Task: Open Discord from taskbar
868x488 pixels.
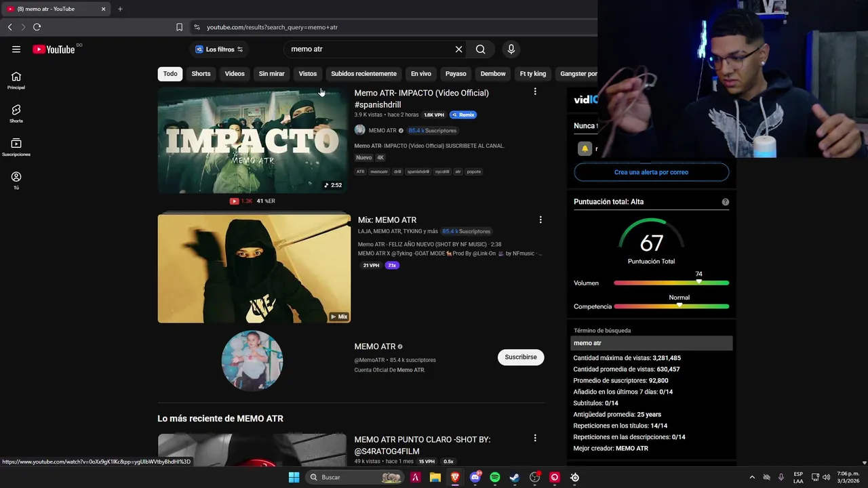Action: coord(475,477)
